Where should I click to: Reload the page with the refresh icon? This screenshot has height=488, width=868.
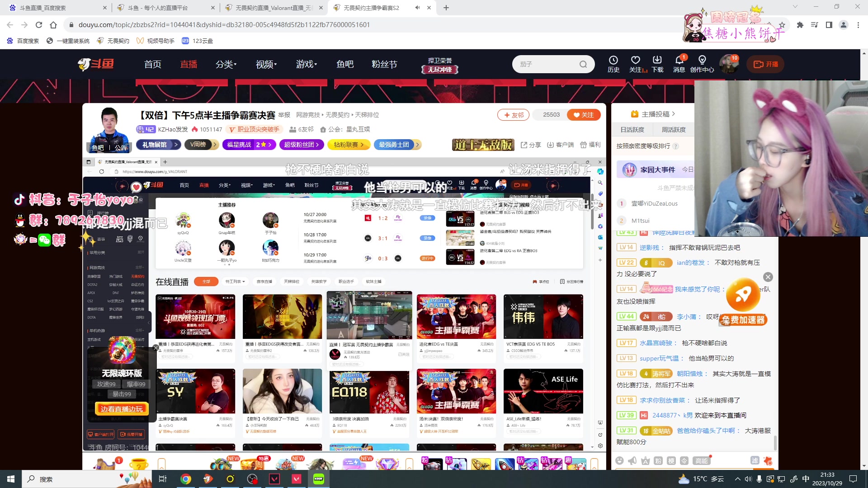click(x=39, y=25)
